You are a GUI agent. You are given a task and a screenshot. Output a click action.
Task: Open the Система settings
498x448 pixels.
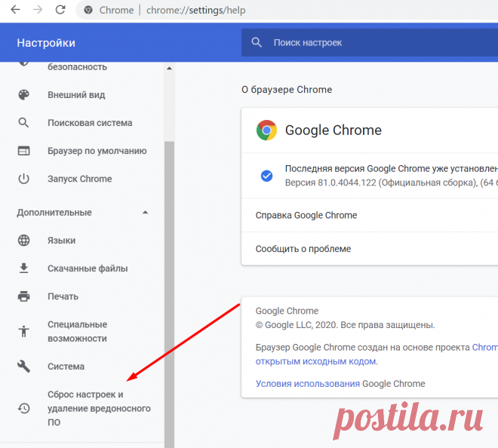pos(66,367)
